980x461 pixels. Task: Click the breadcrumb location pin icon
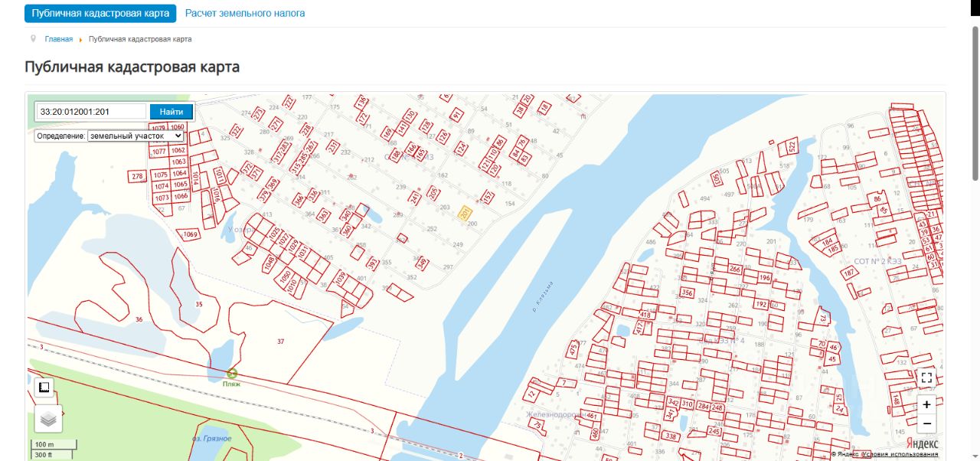click(x=33, y=38)
